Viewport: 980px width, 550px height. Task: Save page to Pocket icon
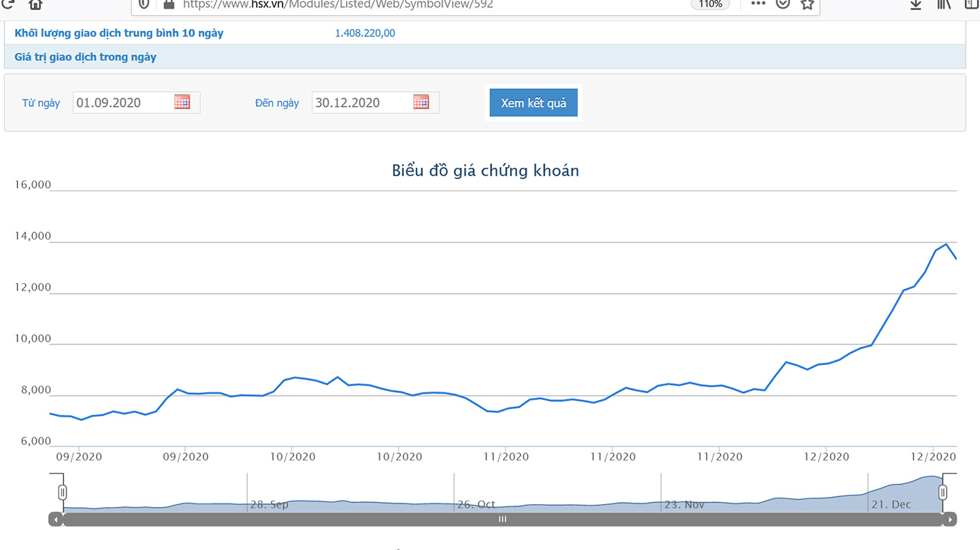[783, 4]
